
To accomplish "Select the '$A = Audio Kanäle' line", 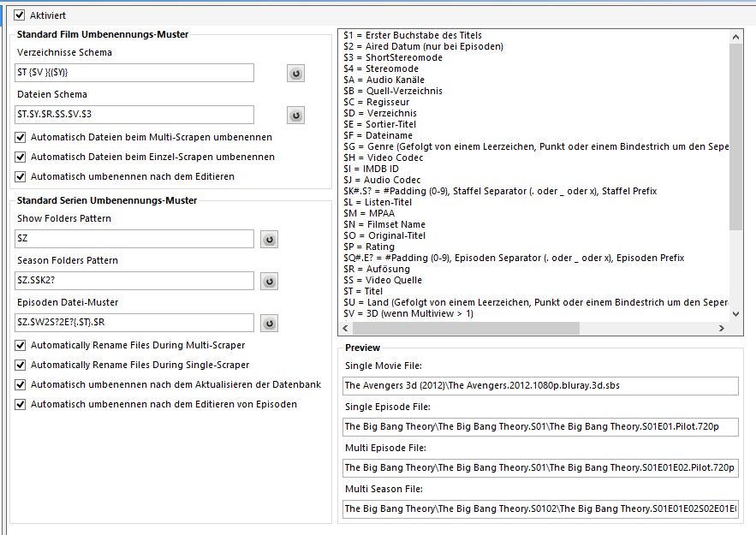I will pos(384,80).
